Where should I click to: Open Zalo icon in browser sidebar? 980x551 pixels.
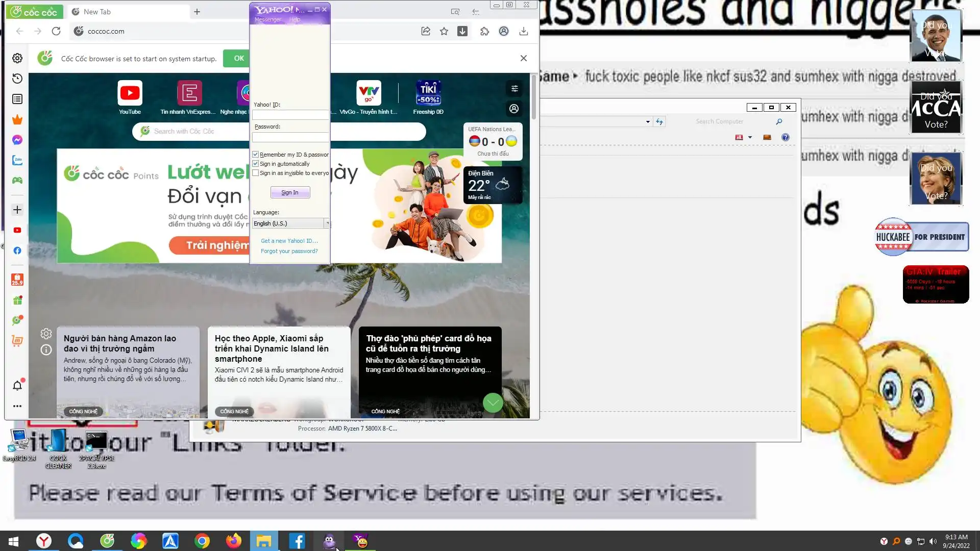point(17,160)
